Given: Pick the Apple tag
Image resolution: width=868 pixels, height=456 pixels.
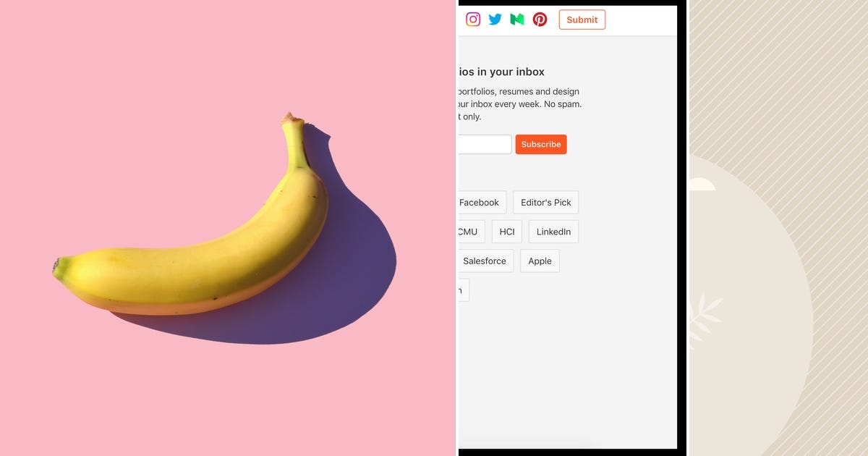Looking at the screenshot, I should (540, 261).
